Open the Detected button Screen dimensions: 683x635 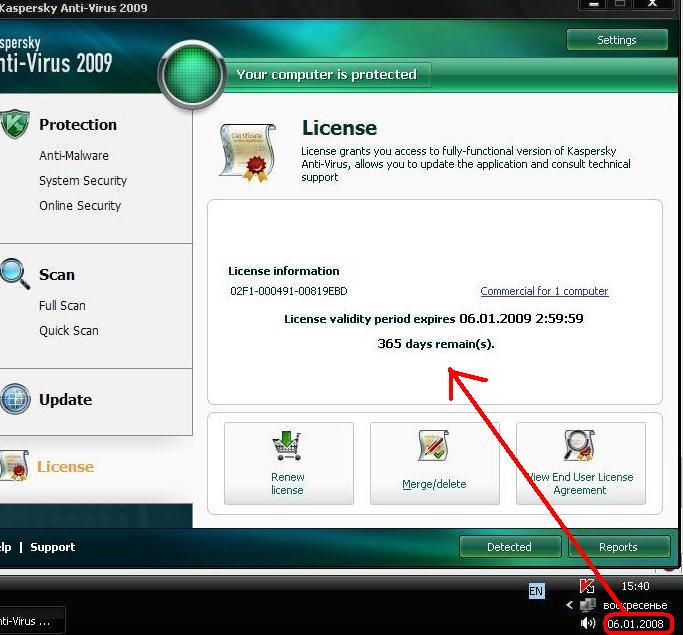pos(510,547)
